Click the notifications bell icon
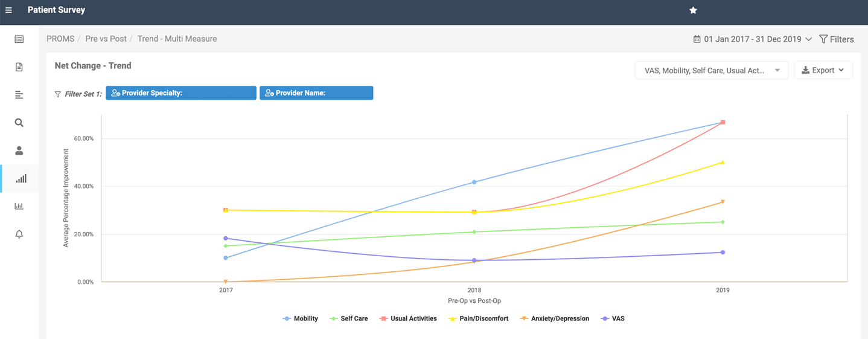 [x=19, y=234]
